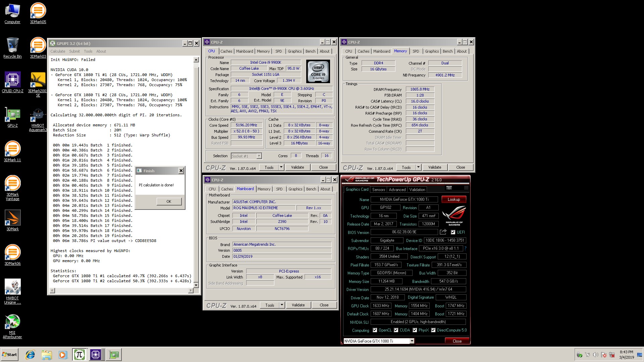
Task: Switch to Graphics tab in Mainboard window
Action: tap(295, 189)
